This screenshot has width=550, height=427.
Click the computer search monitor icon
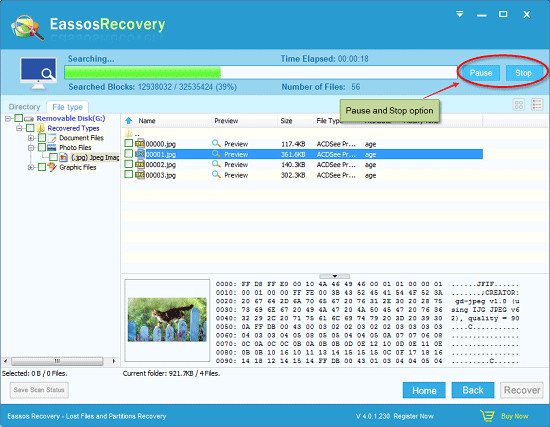point(38,73)
